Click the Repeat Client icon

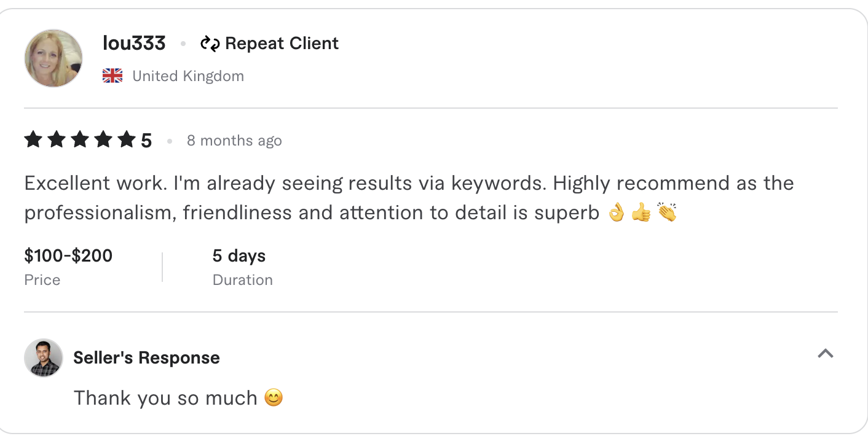point(209,43)
